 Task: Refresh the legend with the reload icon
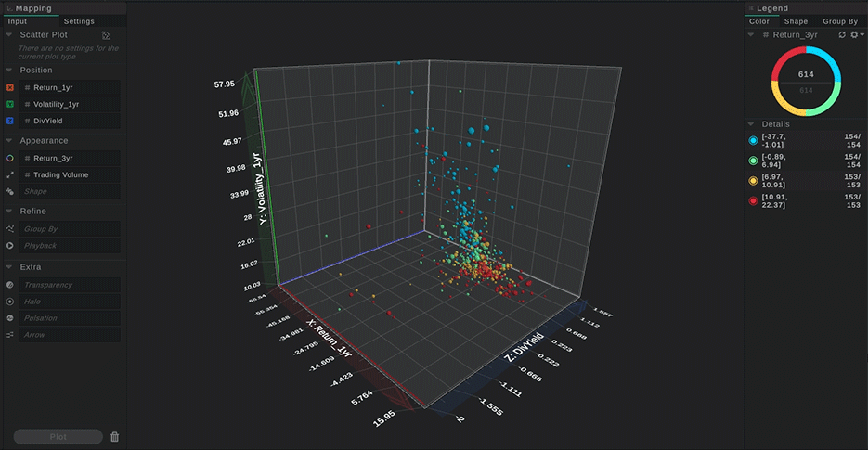pos(842,35)
